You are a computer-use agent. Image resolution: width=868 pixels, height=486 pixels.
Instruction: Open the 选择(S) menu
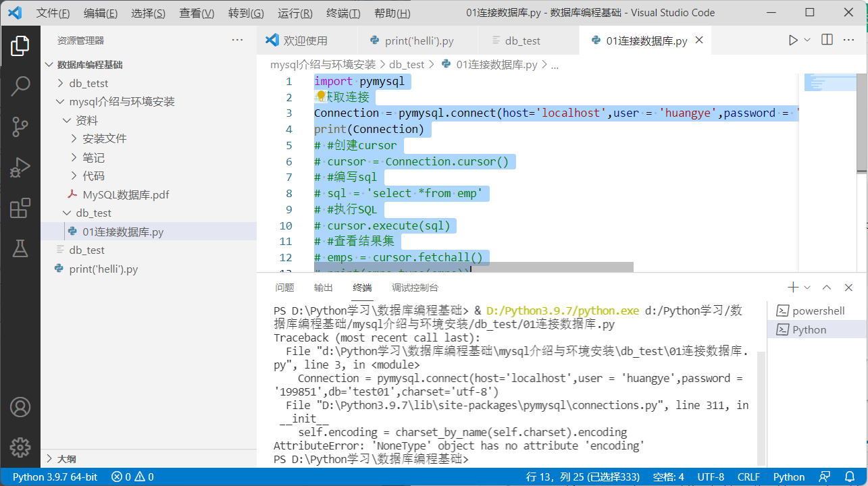(148, 13)
